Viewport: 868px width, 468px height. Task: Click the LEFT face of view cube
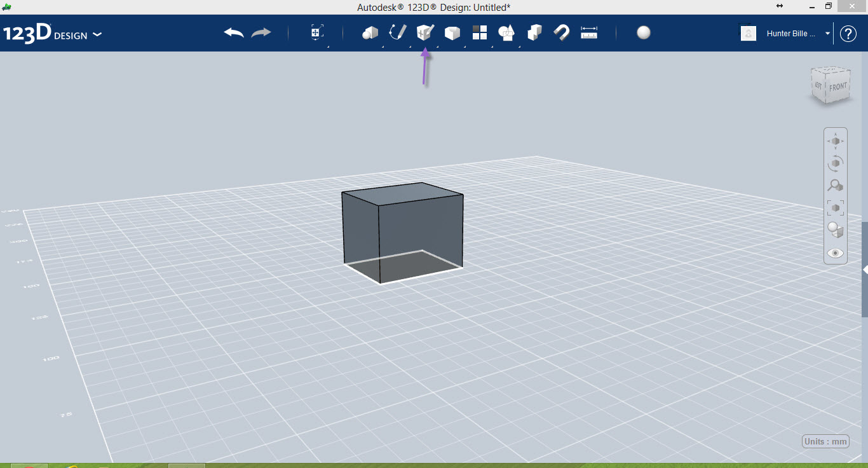[818, 85]
